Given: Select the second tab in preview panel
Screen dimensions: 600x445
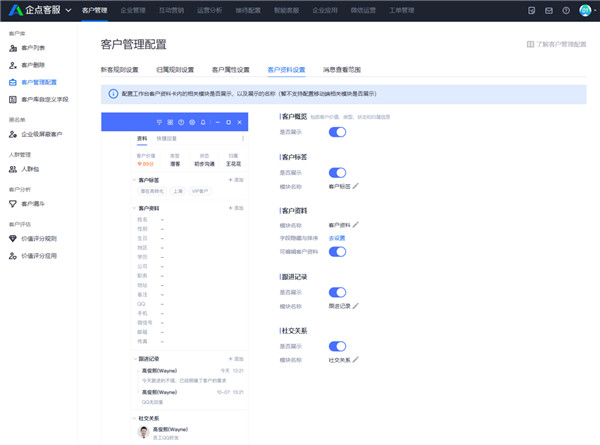Looking at the screenshot, I should click(x=166, y=139).
